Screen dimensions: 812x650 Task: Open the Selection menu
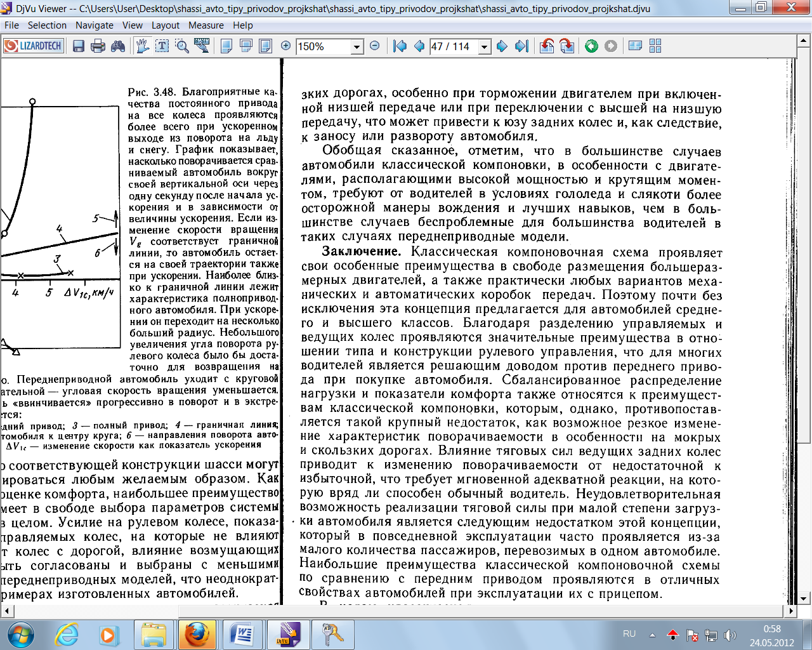pos(47,25)
